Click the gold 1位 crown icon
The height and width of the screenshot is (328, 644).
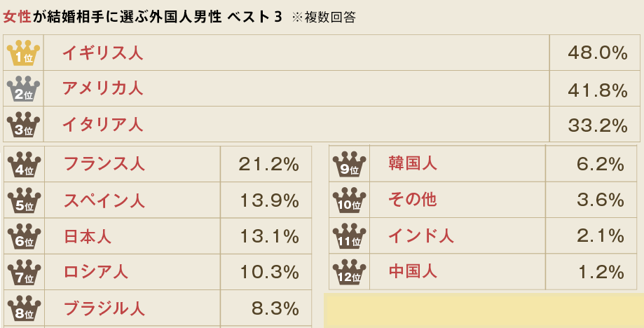click(x=23, y=53)
